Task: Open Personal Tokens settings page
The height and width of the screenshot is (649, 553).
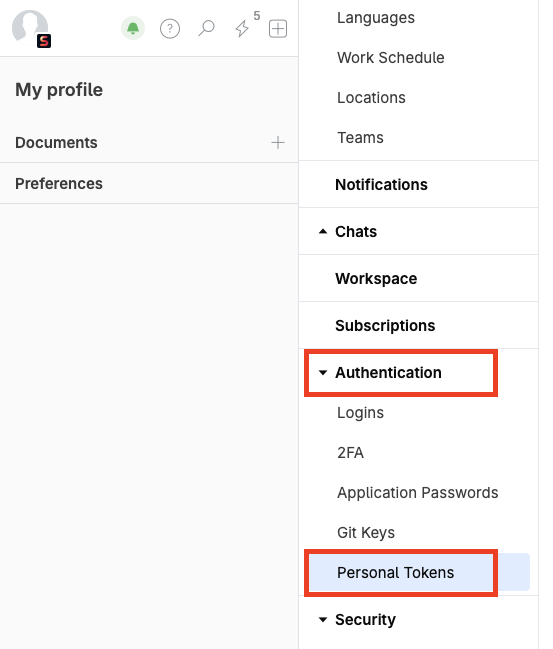Action: tap(395, 572)
